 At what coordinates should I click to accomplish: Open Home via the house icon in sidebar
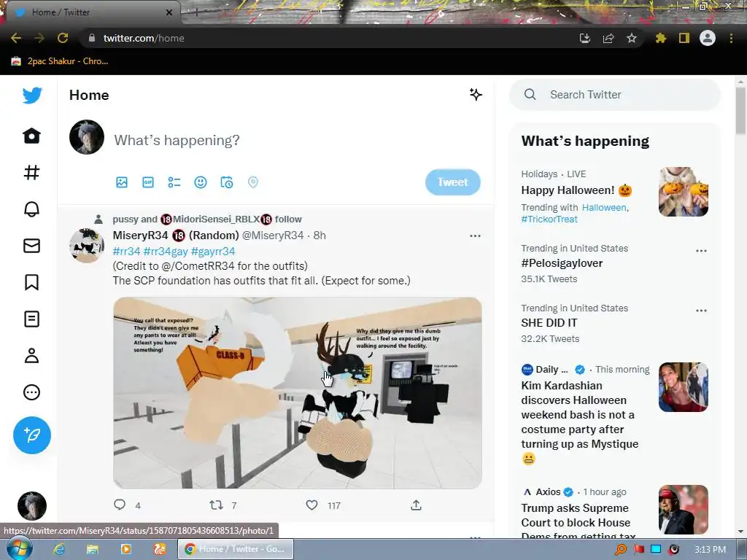(x=32, y=136)
